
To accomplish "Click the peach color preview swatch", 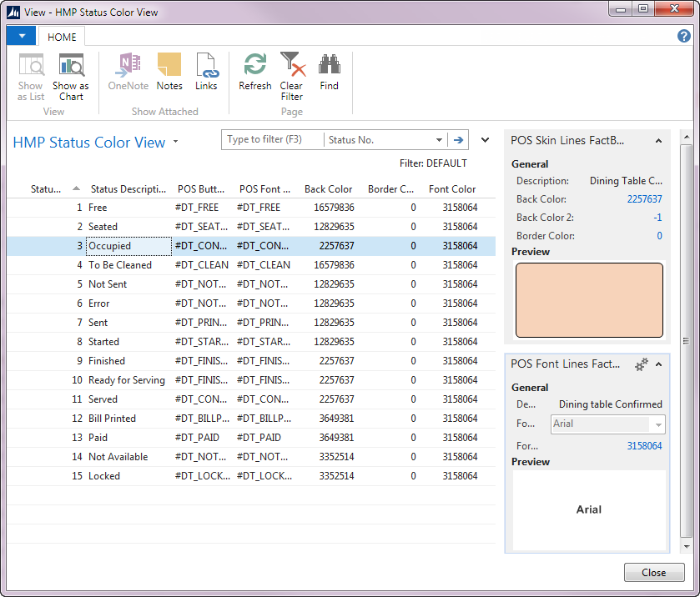I will coord(589,300).
